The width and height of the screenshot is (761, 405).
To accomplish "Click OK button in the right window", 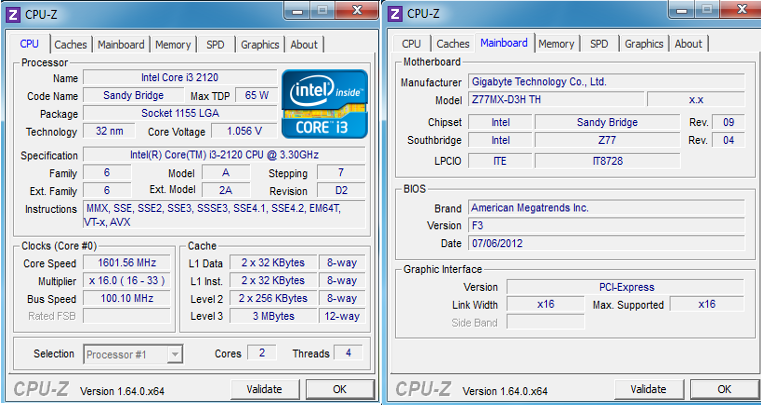I will coord(724,389).
